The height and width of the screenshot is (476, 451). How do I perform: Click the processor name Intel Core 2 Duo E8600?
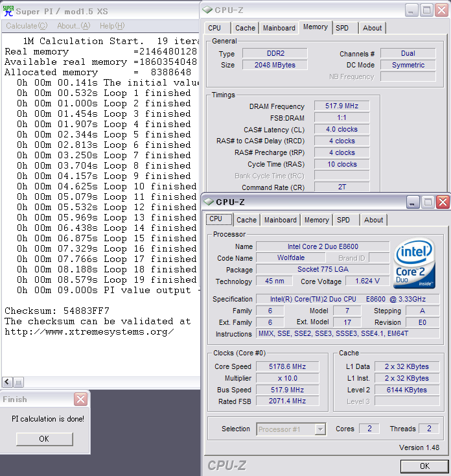[323, 246]
